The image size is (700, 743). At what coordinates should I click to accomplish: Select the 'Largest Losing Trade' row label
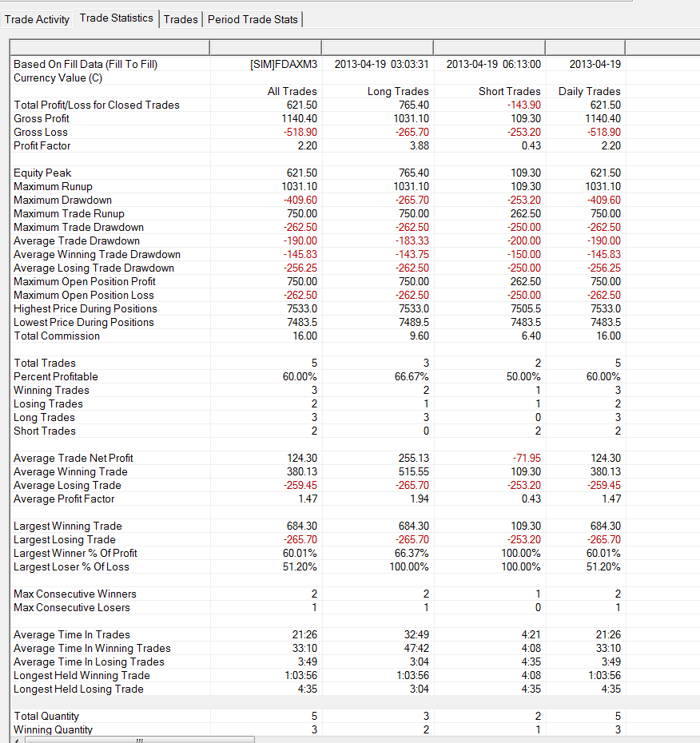tap(65, 540)
